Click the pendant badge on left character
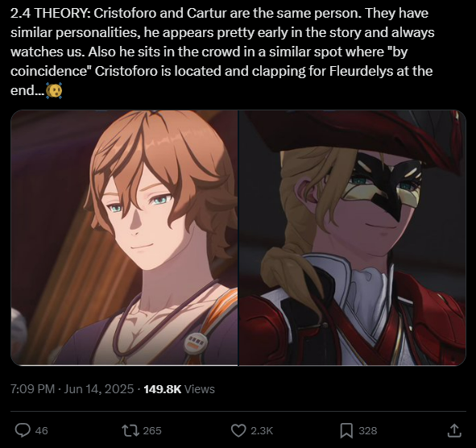The height and width of the screenshot is (448, 476). pos(196,343)
